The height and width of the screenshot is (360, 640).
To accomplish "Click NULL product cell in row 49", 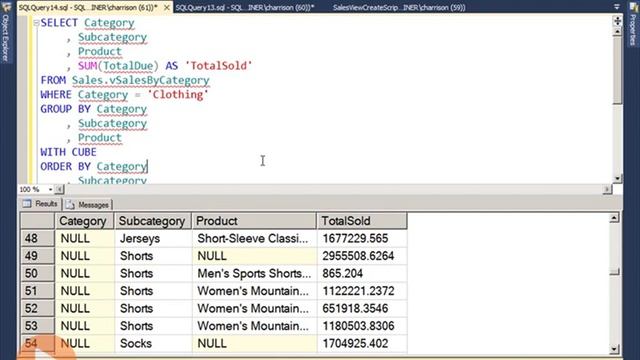I will 254,256.
